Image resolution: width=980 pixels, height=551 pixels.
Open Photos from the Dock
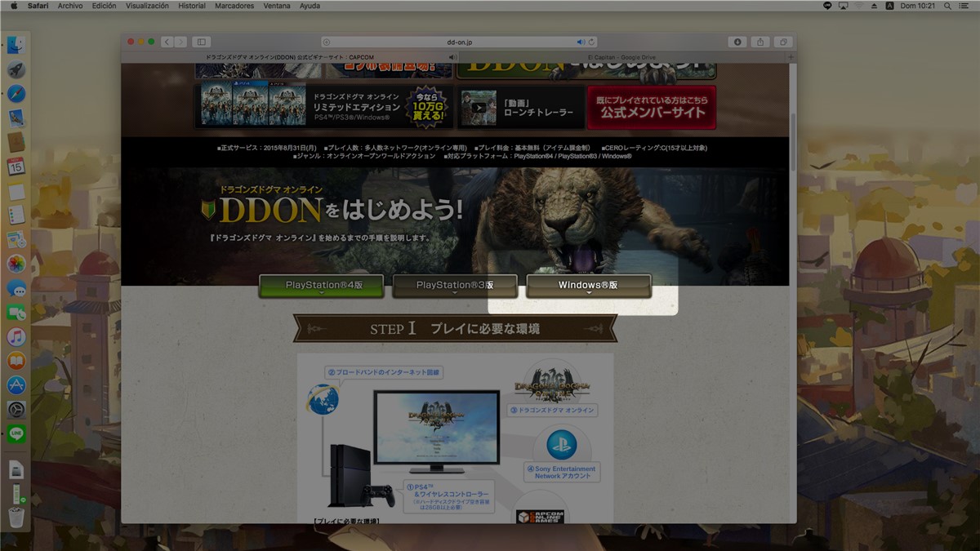[x=16, y=264]
